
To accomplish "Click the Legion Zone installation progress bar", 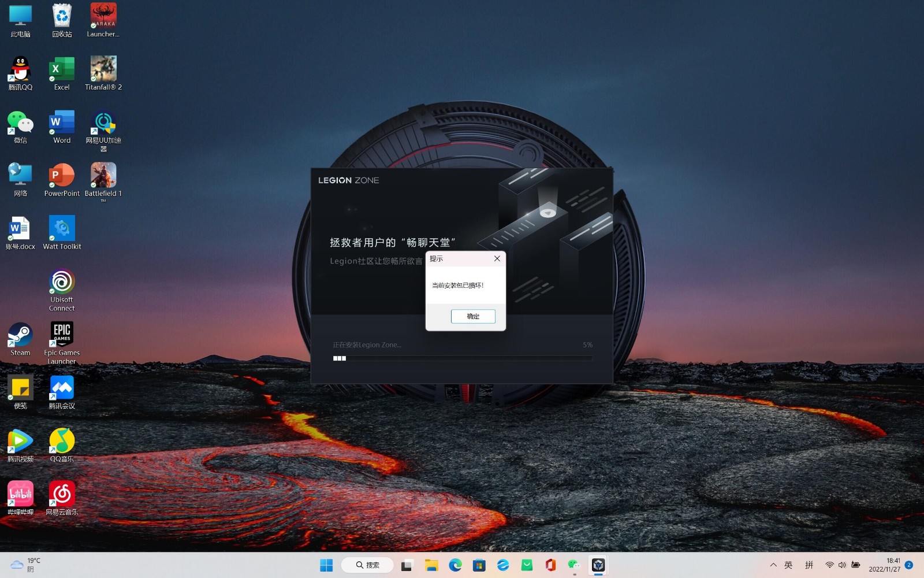I will [x=463, y=358].
